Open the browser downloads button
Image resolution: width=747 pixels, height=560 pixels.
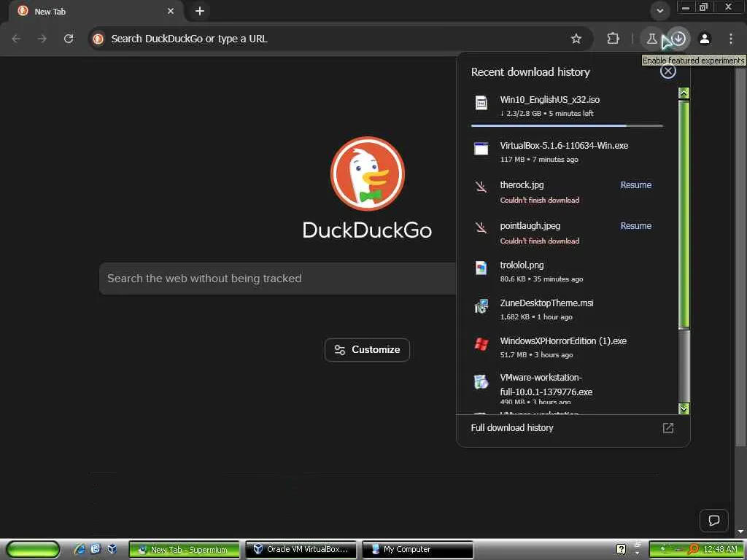coord(678,39)
